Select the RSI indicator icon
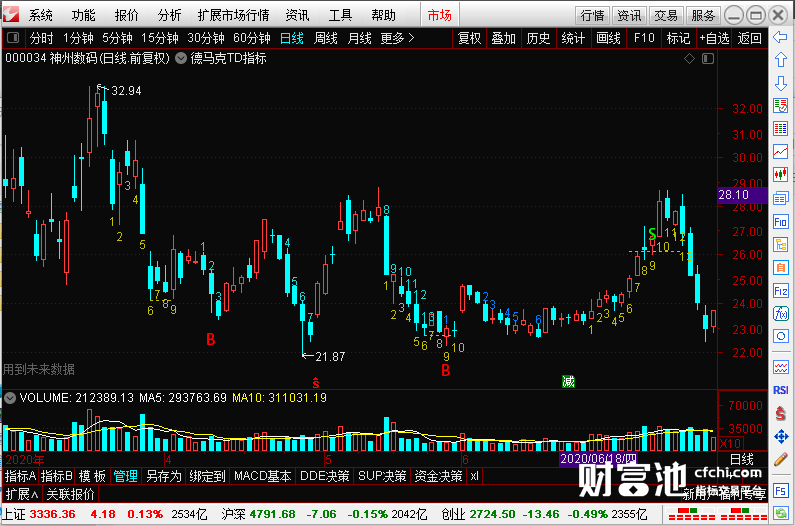The height and width of the screenshot is (526, 795). (780, 390)
